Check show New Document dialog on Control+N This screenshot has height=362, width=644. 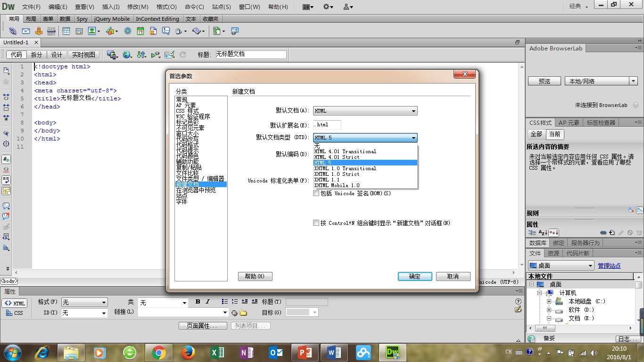click(316, 223)
